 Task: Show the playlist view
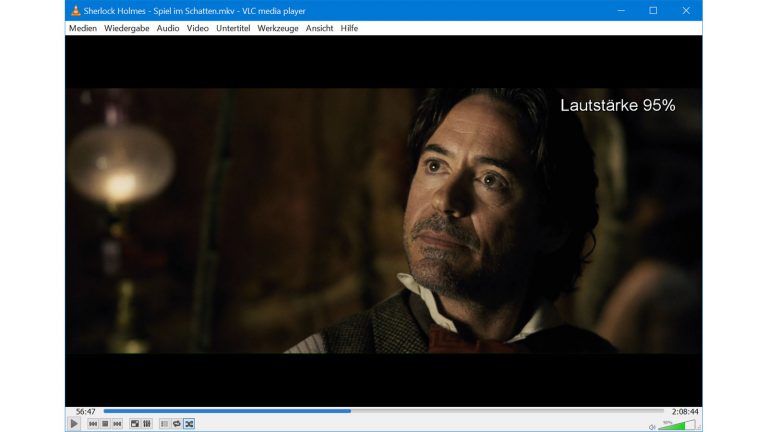coord(165,424)
